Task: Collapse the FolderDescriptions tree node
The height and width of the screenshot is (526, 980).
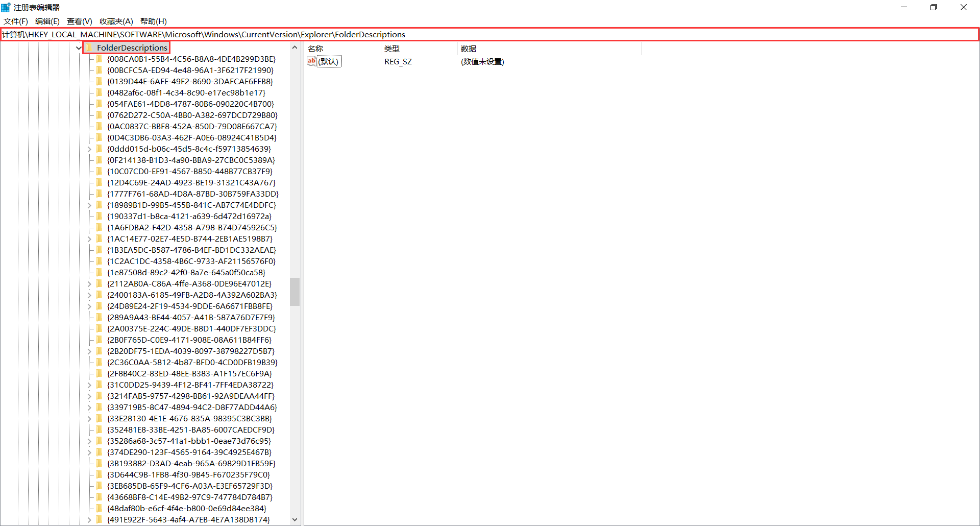Action: 78,47
